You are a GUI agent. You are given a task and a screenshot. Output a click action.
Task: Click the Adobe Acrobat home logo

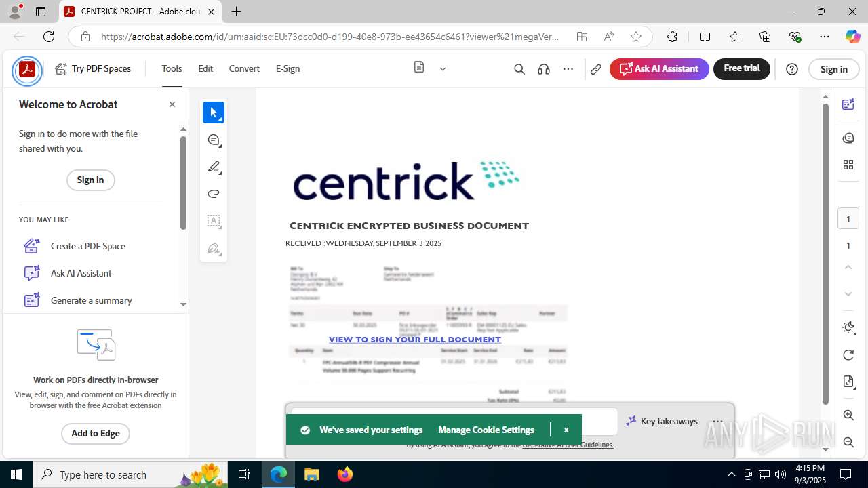(x=27, y=69)
